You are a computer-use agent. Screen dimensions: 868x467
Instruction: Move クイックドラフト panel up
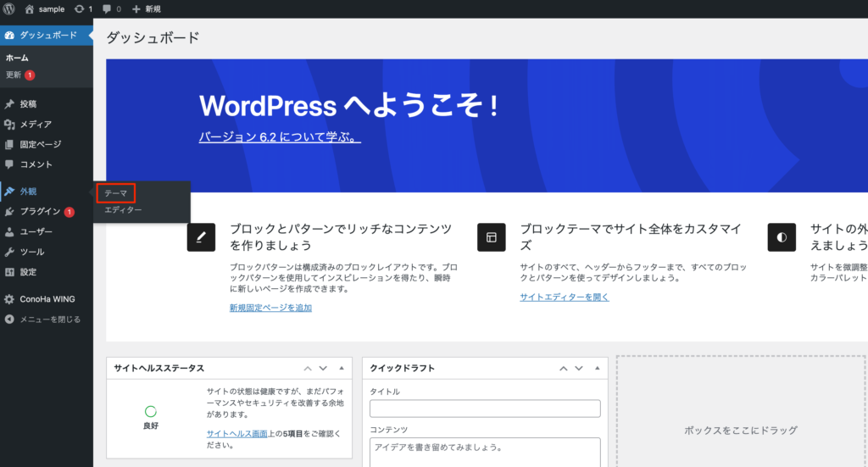click(x=564, y=369)
